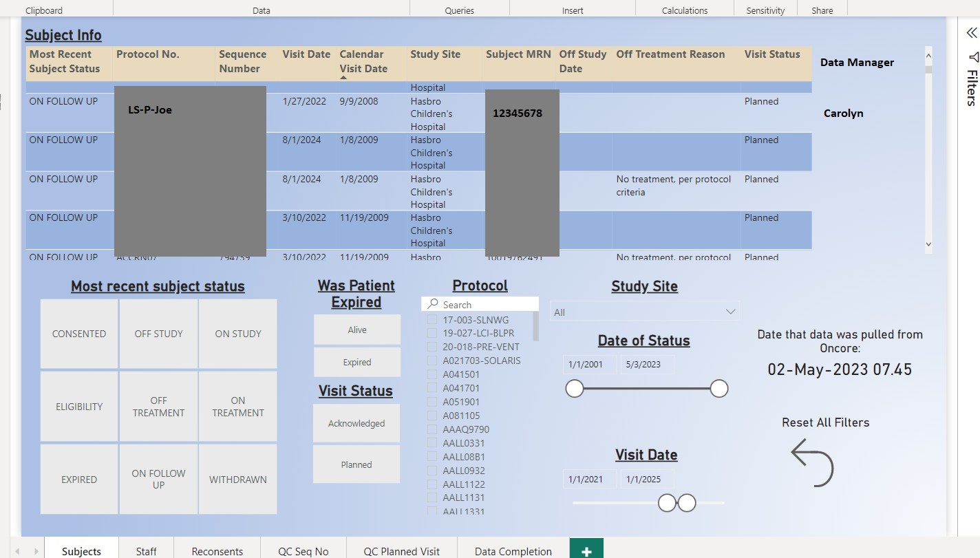Check the 19-027-LCI-BLPR protocol checkbox
The image size is (980, 558).
pyautogui.click(x=432, y=333)
